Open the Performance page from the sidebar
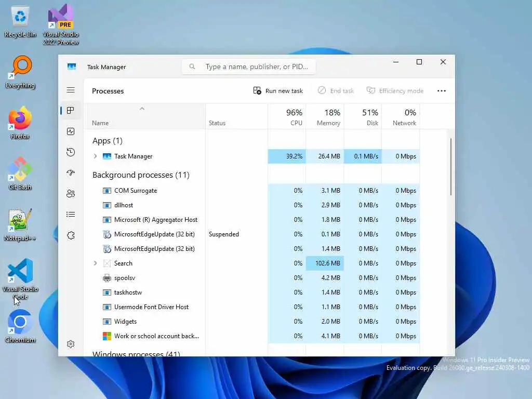Viewport: 532px width, 399px height. (x=71, y=131)
